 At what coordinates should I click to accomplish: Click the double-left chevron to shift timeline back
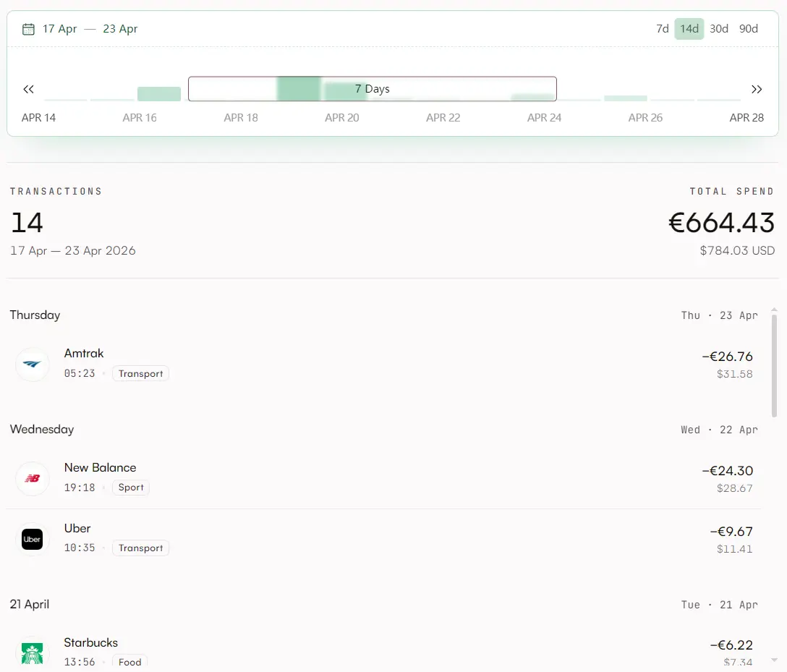pyautogui.click(x=28, y=89)
